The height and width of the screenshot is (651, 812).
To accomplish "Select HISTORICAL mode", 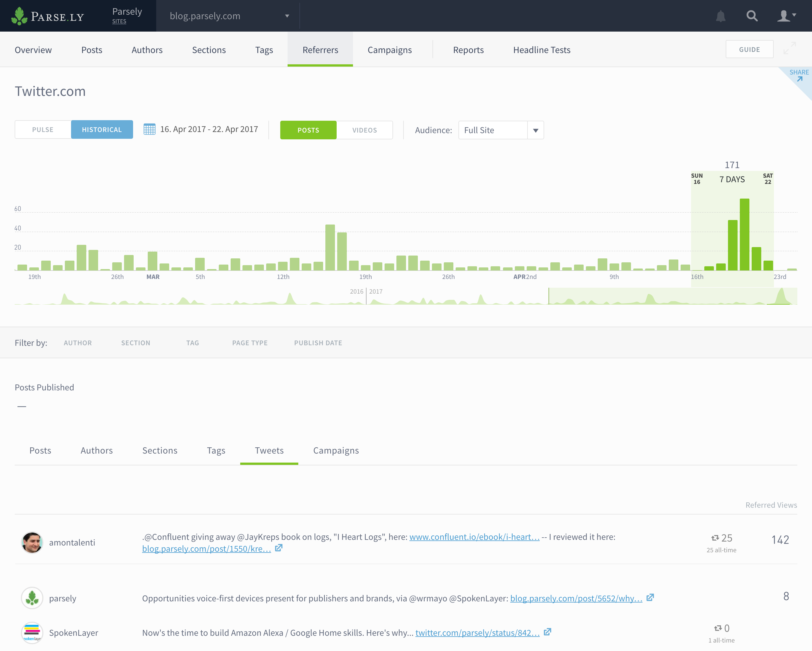I will tap(102, 129).
